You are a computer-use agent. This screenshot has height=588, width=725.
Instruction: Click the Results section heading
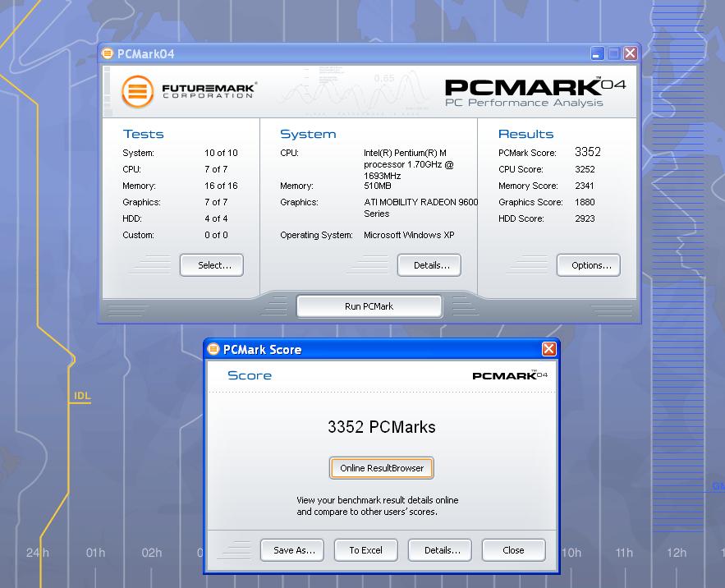[525, 134]
